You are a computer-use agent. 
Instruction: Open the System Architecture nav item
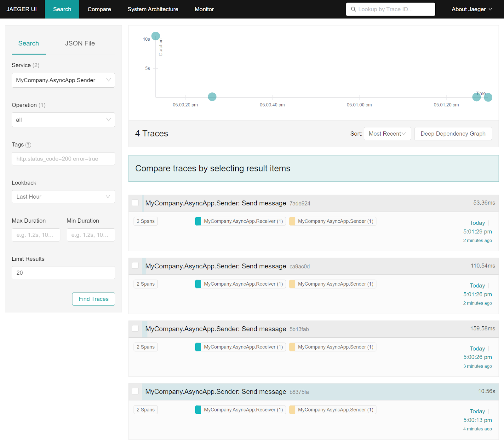tap(153, 9)
